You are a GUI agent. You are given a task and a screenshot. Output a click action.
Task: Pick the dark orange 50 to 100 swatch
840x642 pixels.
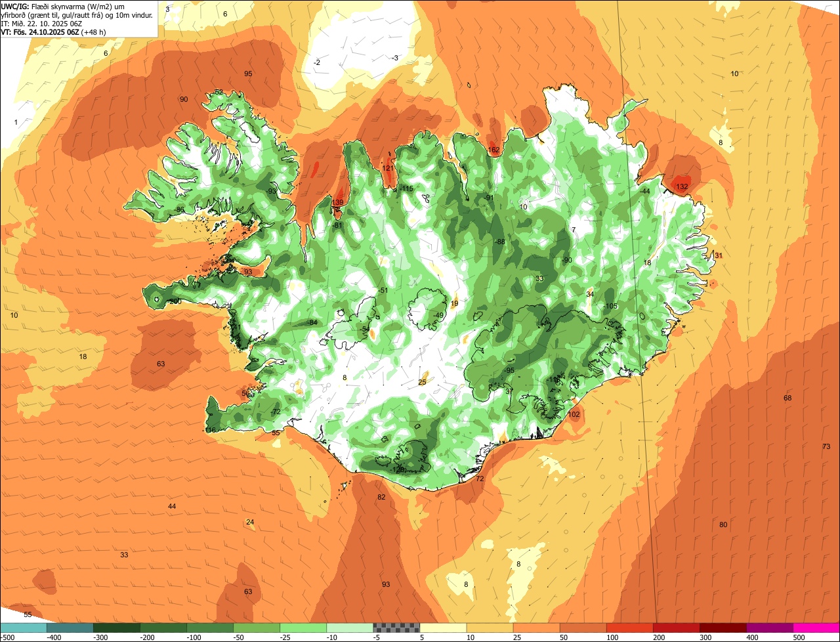point(583,628)
